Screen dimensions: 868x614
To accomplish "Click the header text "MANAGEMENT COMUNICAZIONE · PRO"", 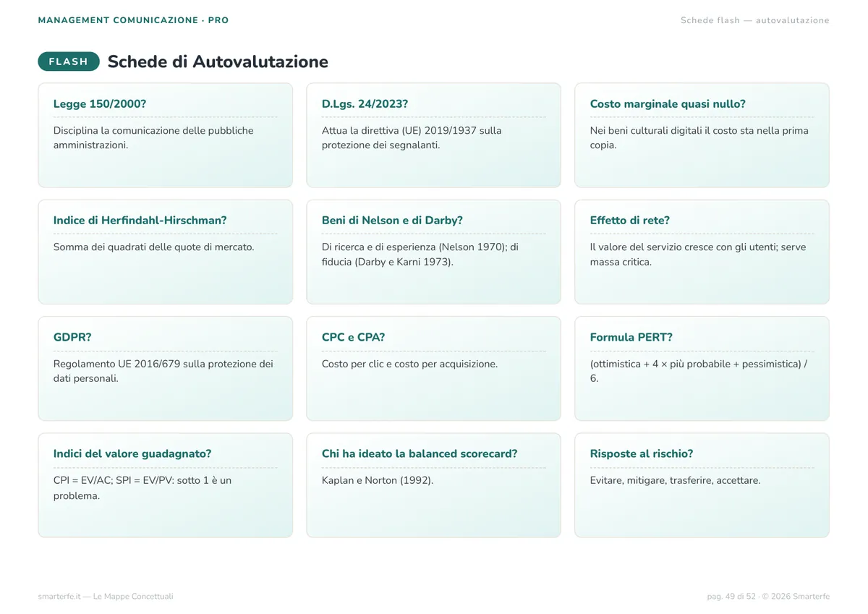I will (x=133, y=20).
